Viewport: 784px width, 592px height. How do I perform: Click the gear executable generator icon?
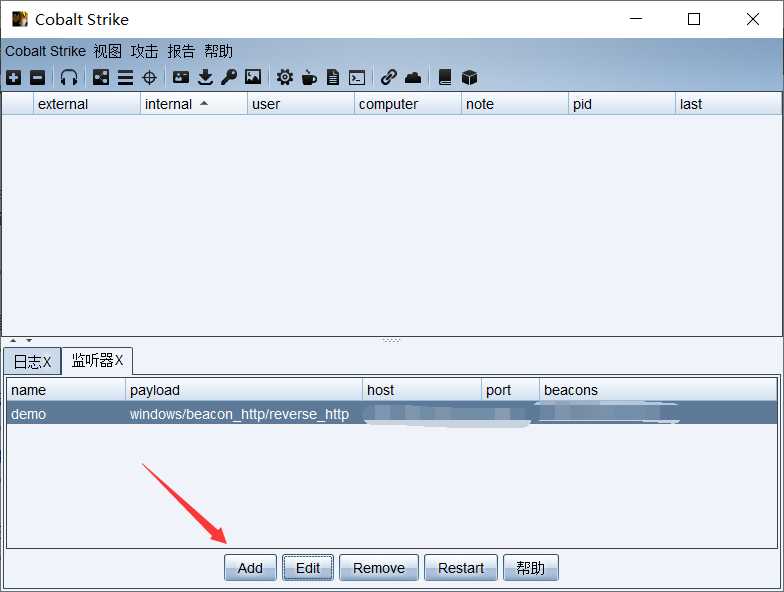pos(284,78)
